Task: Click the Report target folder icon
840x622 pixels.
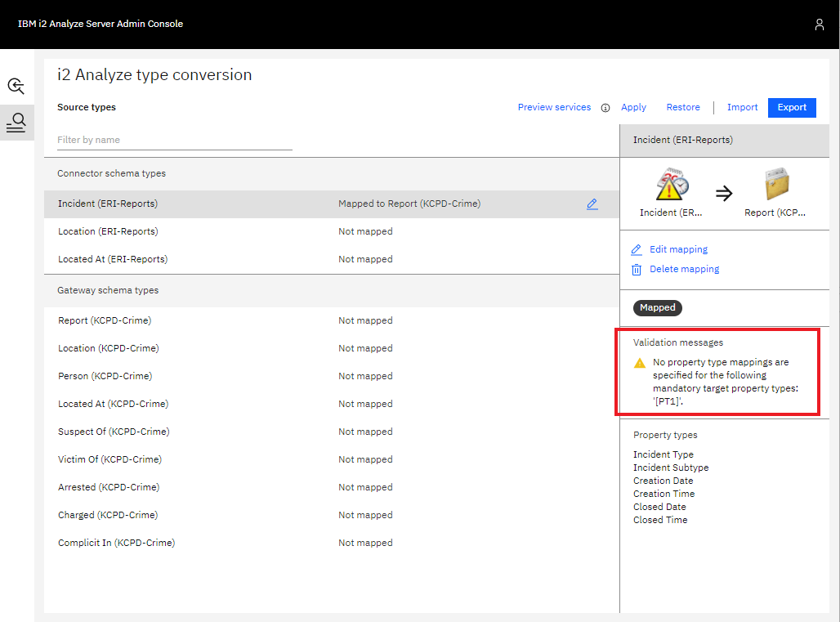Action: coord(775,185)
